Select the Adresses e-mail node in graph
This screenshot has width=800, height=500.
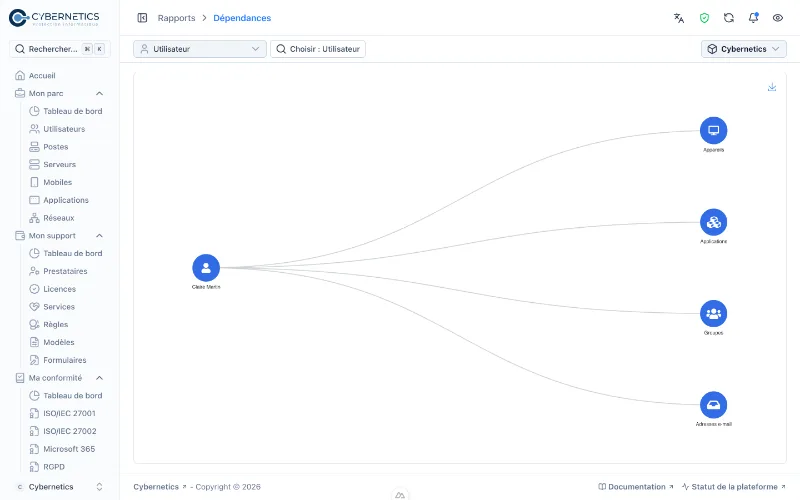pos(713,405)
